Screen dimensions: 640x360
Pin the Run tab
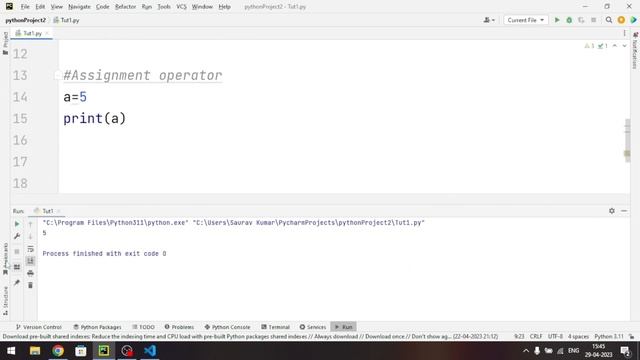17,282
